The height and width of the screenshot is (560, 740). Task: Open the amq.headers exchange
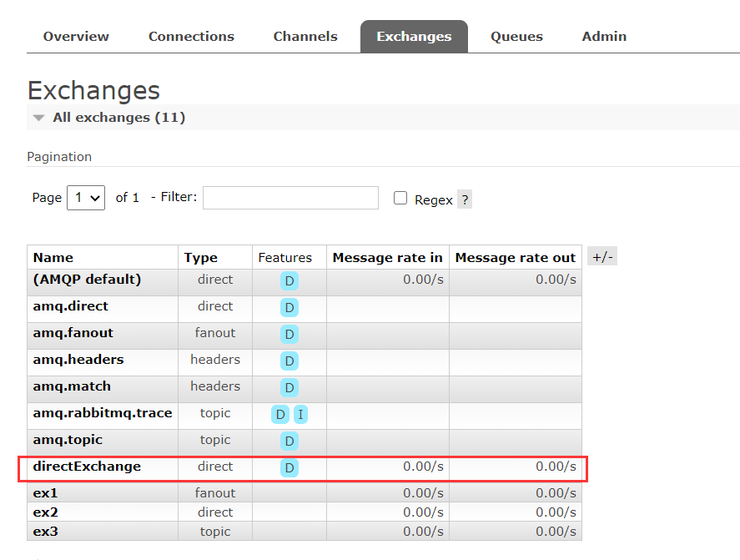78,360
